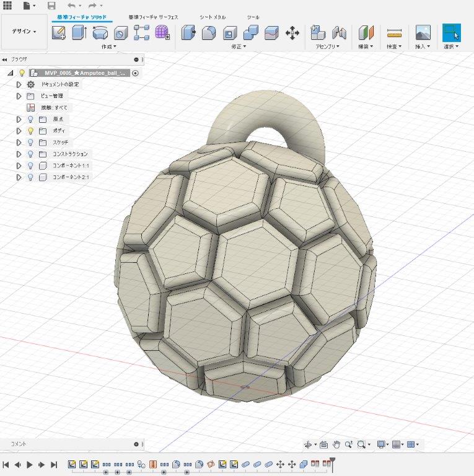The image size is (474, 476).
Task: Select the Fillet tool
Action: 209,33
